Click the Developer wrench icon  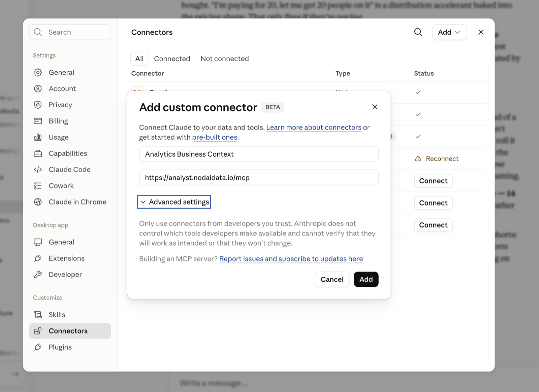[x=38, y=275]
